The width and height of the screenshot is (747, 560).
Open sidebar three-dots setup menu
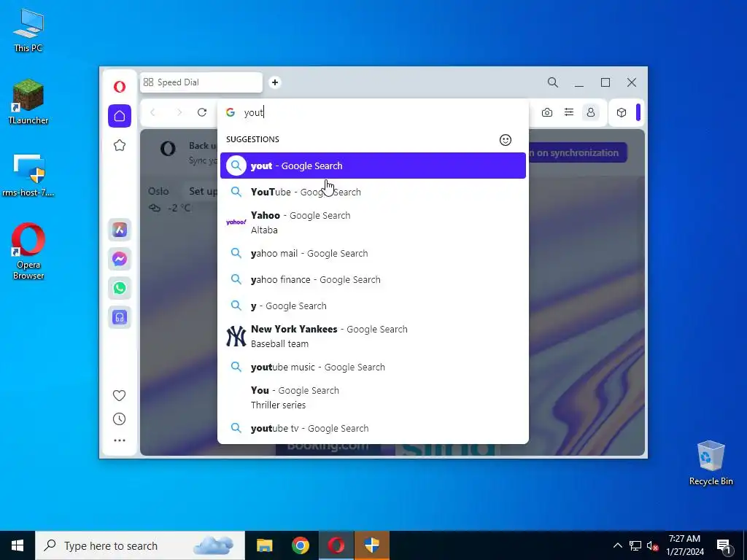point(120,440)
